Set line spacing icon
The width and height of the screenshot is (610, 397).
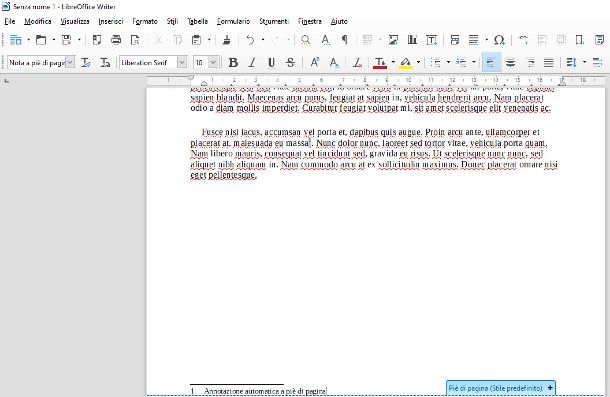[x=572, y=62]
